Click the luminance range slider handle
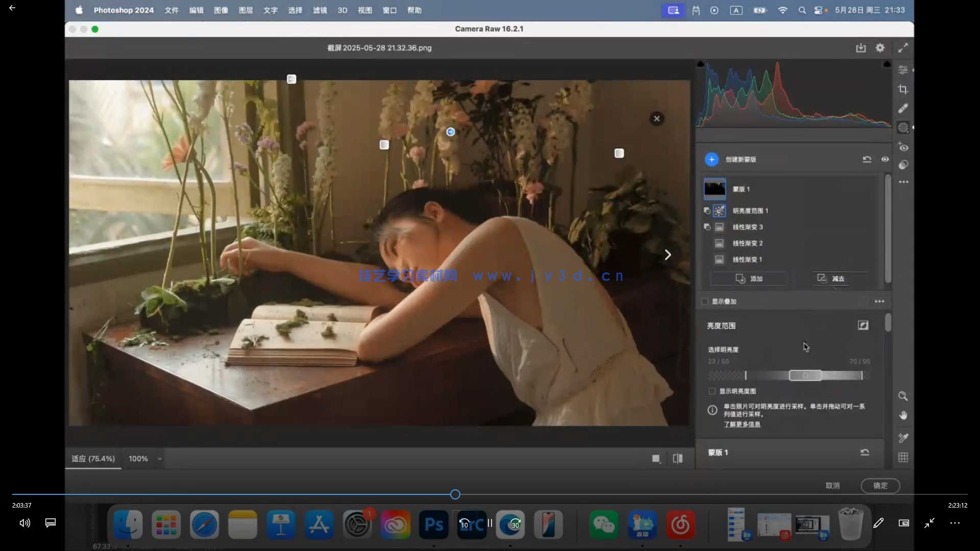Image resolution: width=980 pixels, height=551 pixels. point(805,375)
